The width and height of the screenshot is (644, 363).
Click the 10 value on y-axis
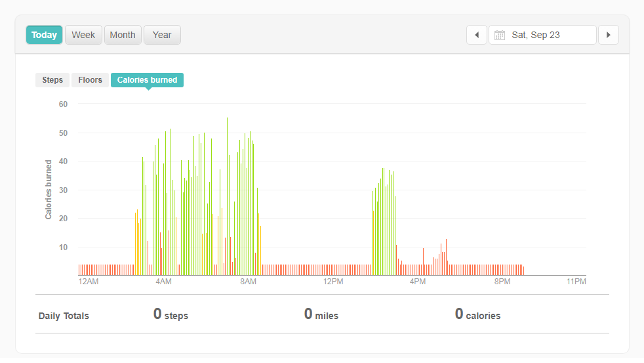[63, 247]
